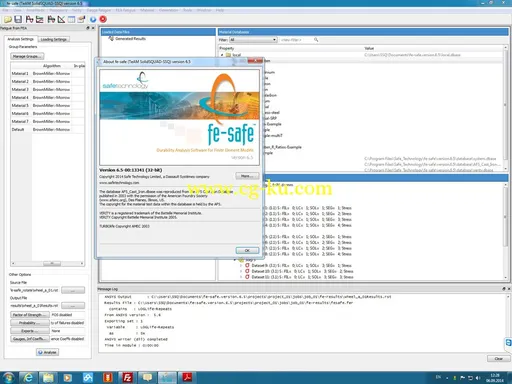Launch Internet Explorer from the taskbar
Screen dimensions: 512x384
click(x=28, y=377)
